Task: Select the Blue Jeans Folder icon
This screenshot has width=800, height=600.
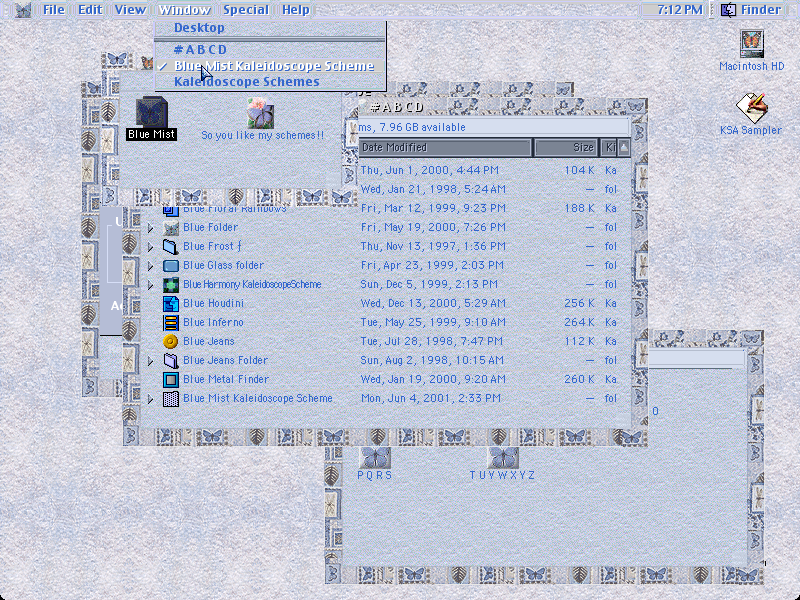Action: (171, 361)
